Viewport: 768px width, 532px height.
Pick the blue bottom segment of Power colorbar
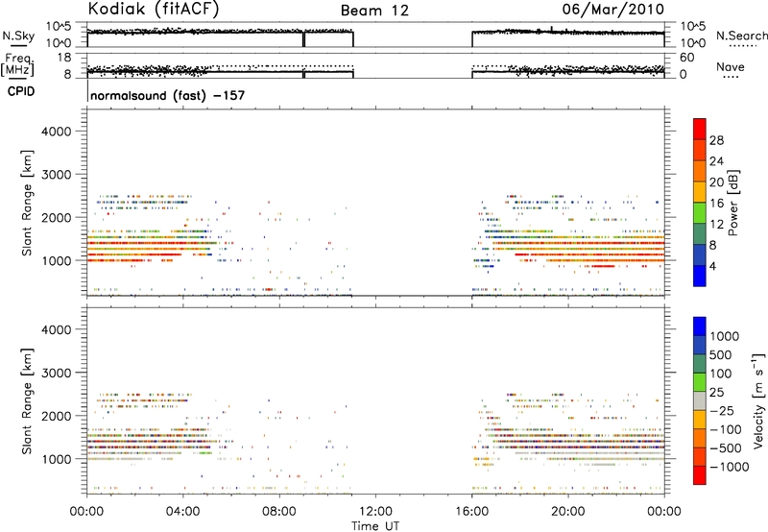coord(700,276)
